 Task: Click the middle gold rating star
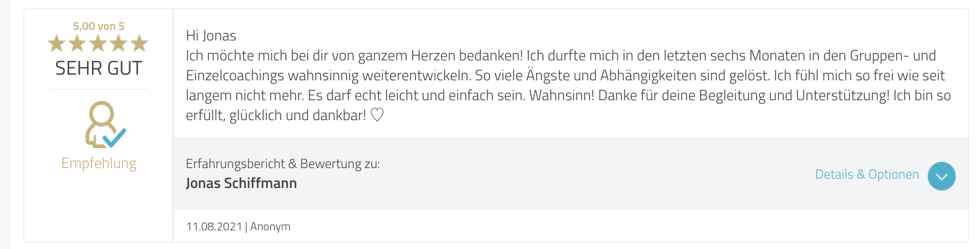(98, 44)
